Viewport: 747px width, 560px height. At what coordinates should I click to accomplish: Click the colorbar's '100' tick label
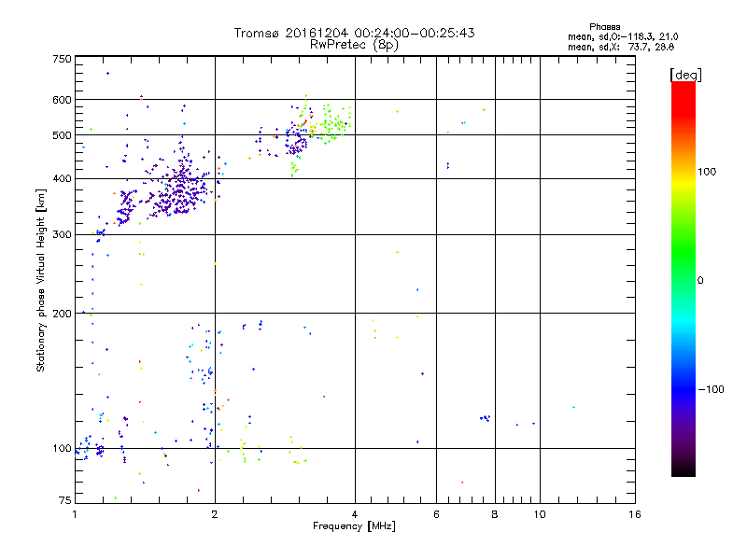707,172
